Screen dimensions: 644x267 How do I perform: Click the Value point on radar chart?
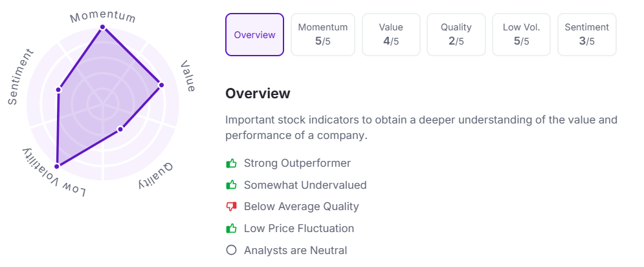(161, 85)
